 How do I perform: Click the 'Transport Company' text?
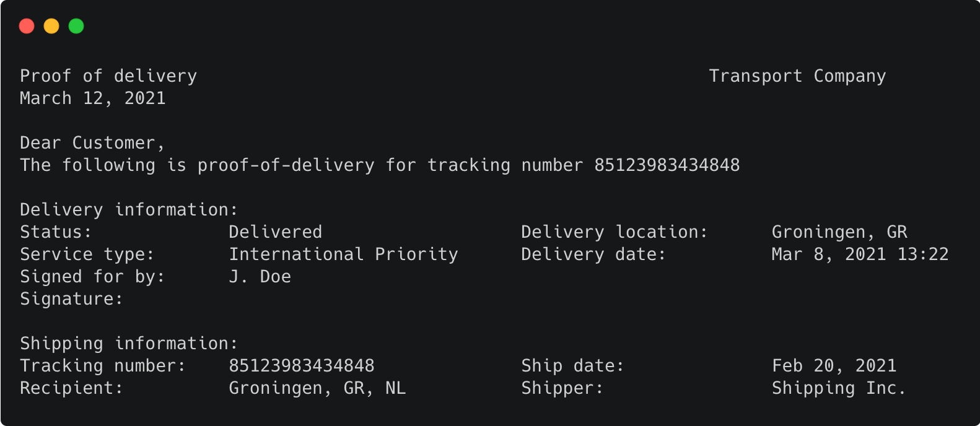click(x=797, y=76)
